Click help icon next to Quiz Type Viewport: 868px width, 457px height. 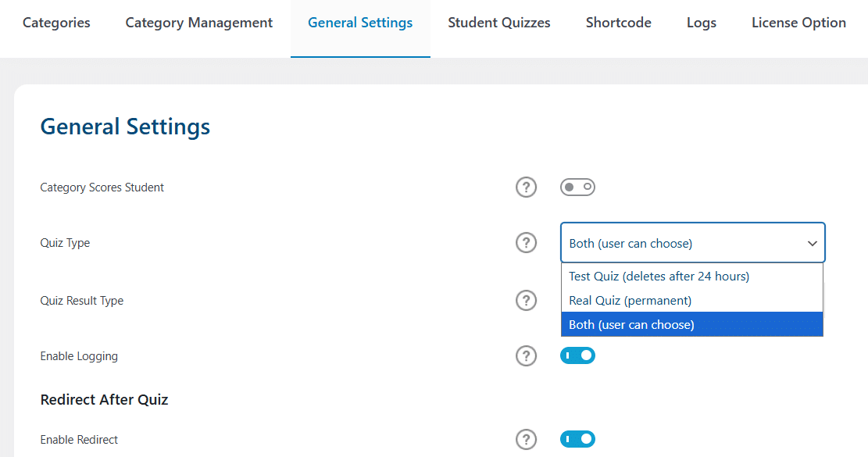pos(526,243)
